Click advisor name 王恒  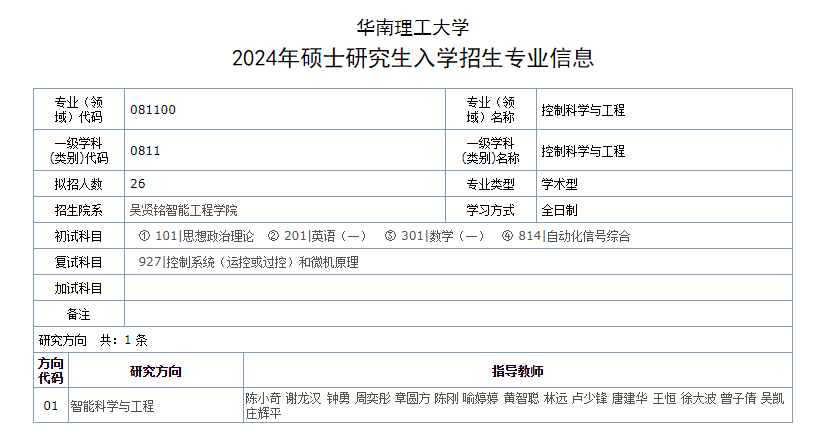tap(664, 399)
